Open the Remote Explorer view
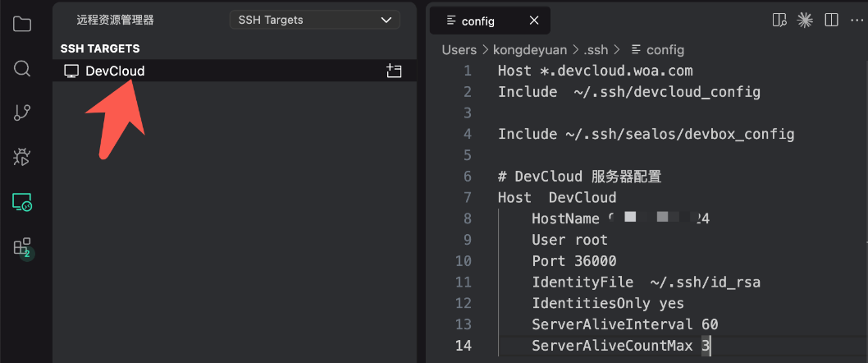The image size is (868, 363). click(x=22, y=202)
